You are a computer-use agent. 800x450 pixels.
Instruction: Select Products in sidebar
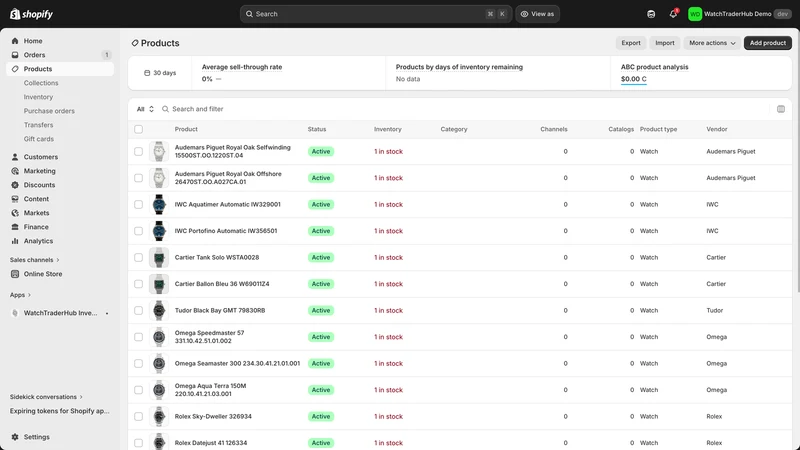60,69
